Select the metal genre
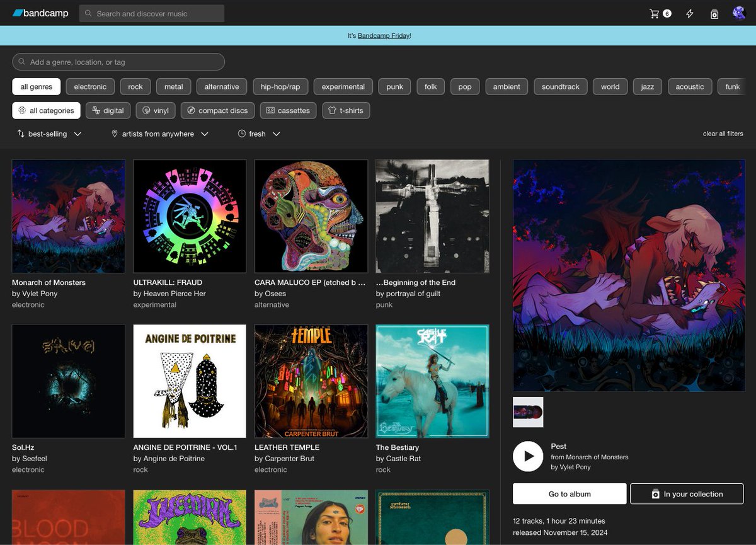 coord(174,86)
